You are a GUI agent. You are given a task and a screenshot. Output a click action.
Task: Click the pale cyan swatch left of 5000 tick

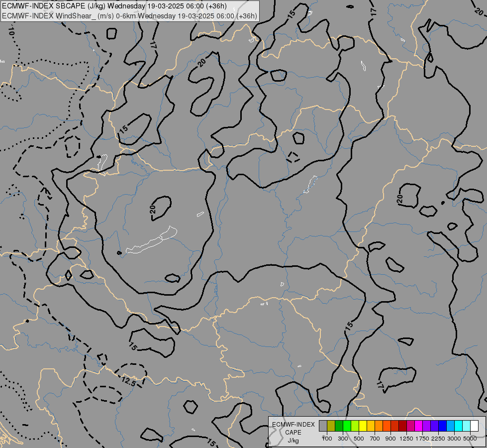[467, 426]
